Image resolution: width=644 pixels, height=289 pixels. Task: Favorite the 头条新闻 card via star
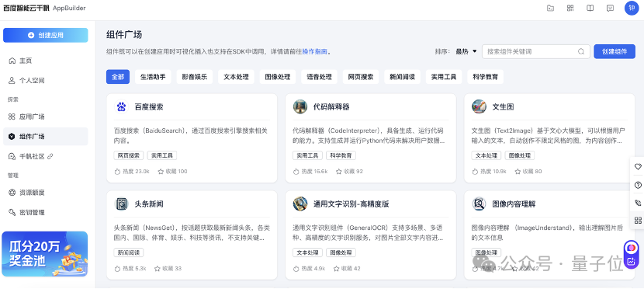pos(158,269)
